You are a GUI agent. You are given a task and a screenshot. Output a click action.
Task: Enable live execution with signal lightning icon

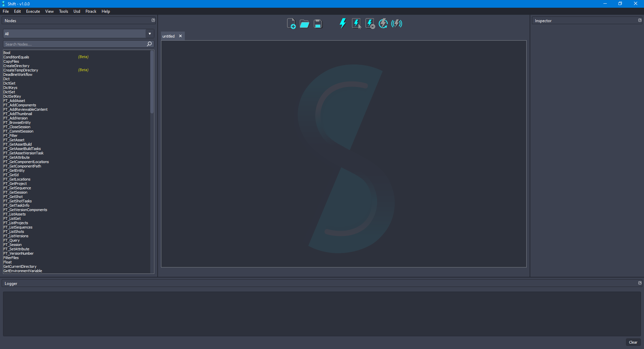click(396, 23)
